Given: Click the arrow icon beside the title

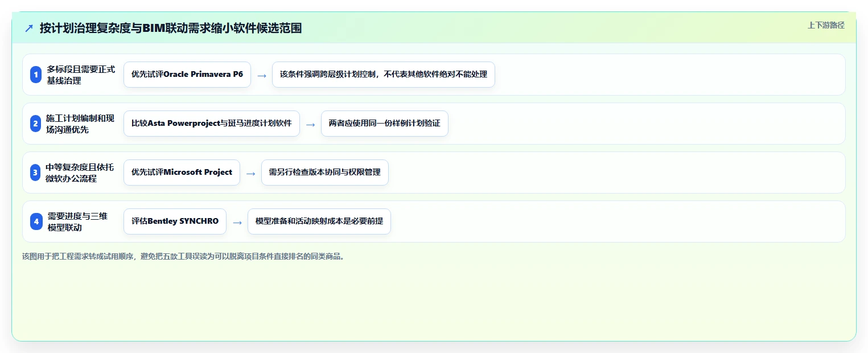Looking at the screenshot, I should (x=29, y=28).
